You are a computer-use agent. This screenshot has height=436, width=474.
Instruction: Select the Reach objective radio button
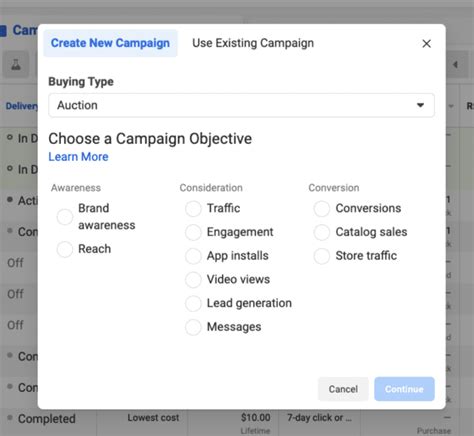coord(65,249)
